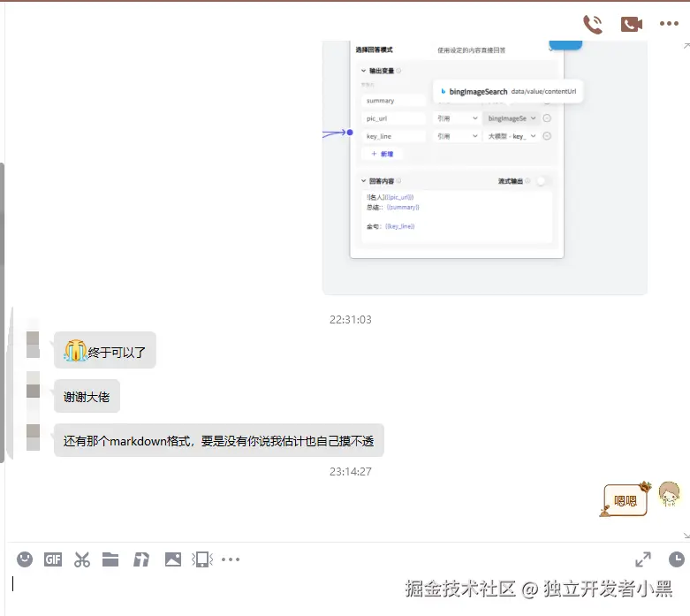The image size is (690, 616).
Task: Open the GIF sticker panel
Action: (x=53, y=559)
